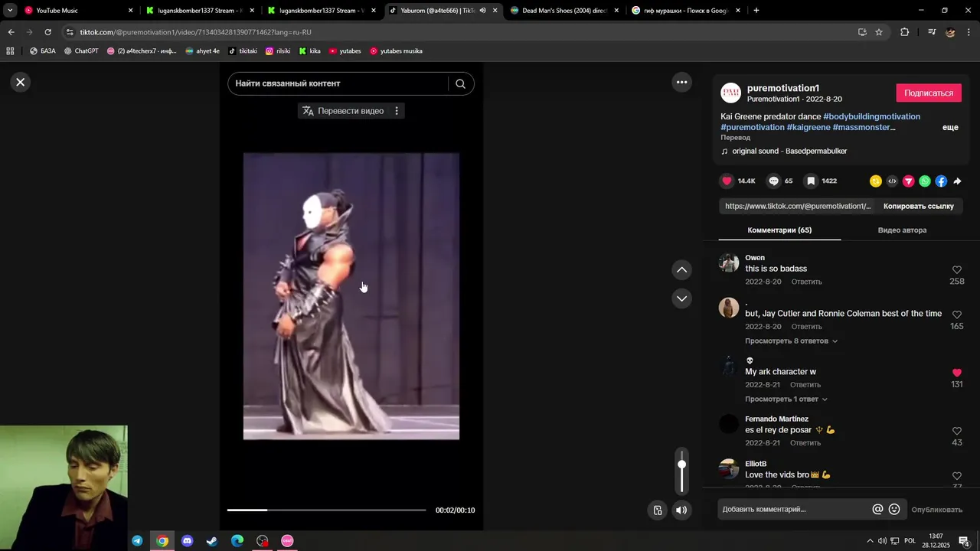Reload the page button

click(47, 32)
